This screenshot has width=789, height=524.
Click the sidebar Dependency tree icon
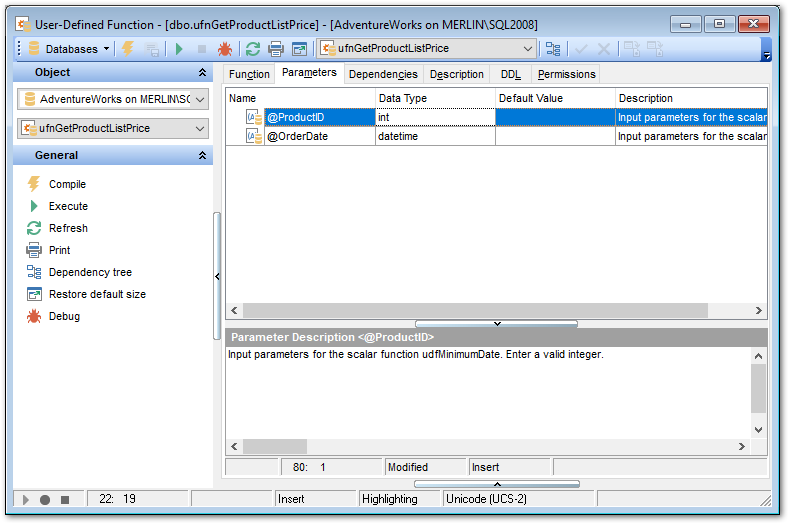(x=34, y=272)
